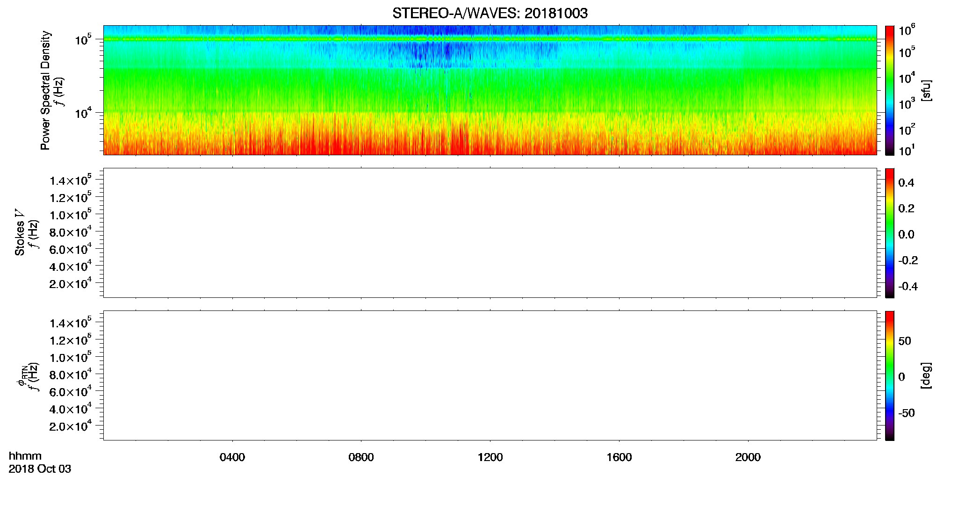Viewport: 980px width, 505px height.
Task: Click the Power Spectral Density axis label
Action: click(x=45, y=90)
